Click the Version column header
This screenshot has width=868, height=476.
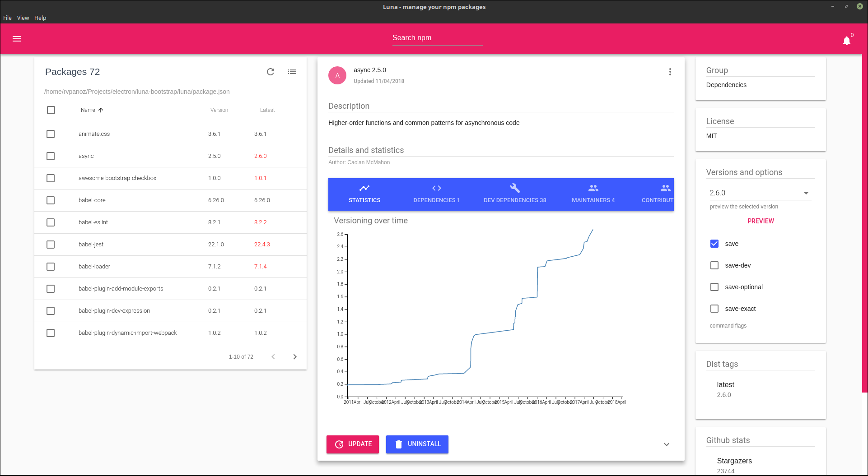click(219, 110)
